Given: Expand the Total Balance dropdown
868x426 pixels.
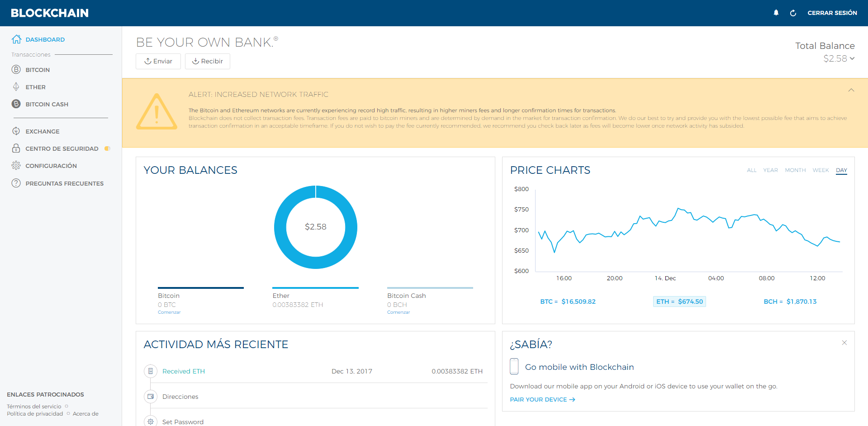Looking at the screenshot, I should 852,58.
